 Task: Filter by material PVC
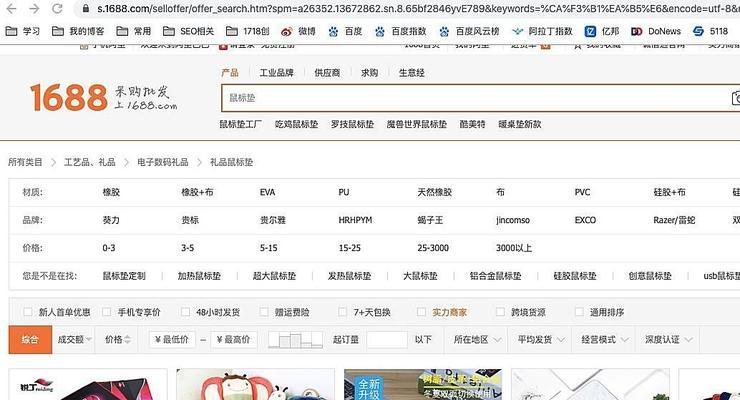pyautogui.click(x=582, y=192)
